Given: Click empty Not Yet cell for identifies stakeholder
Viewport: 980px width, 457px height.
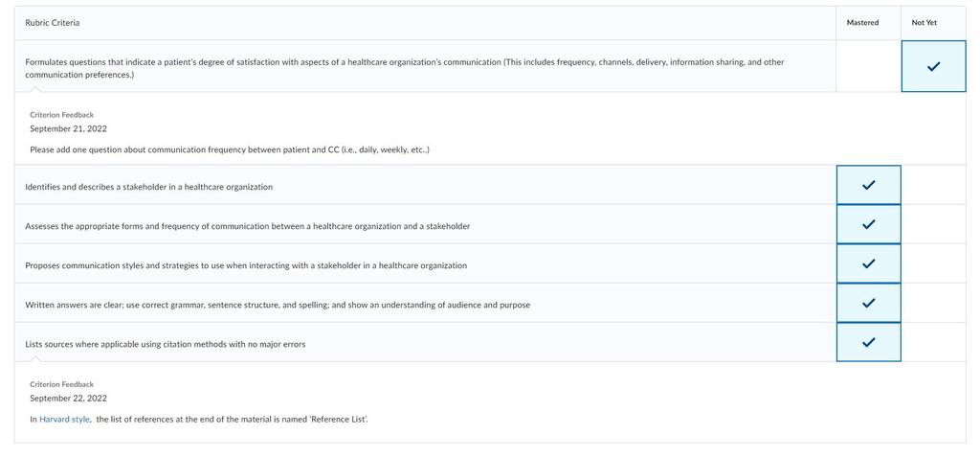Looking at the screenshot, I should [x=933, y=185].
